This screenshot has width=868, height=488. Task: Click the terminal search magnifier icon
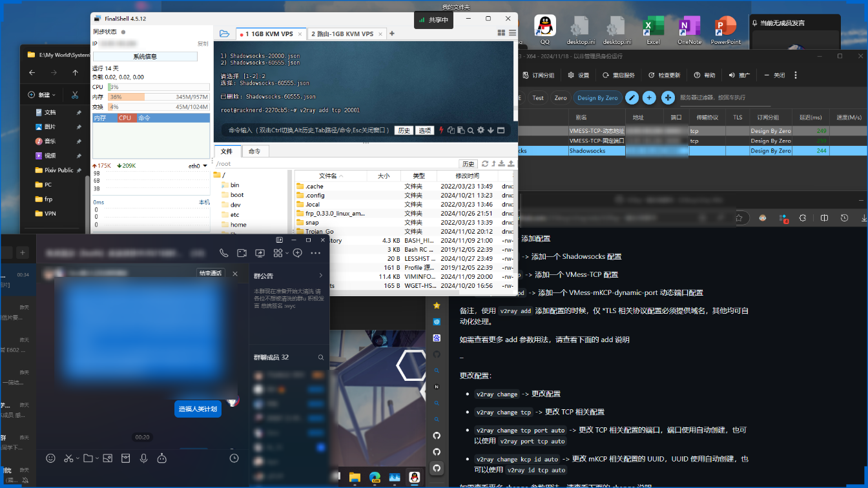click(x=471, y=130)
